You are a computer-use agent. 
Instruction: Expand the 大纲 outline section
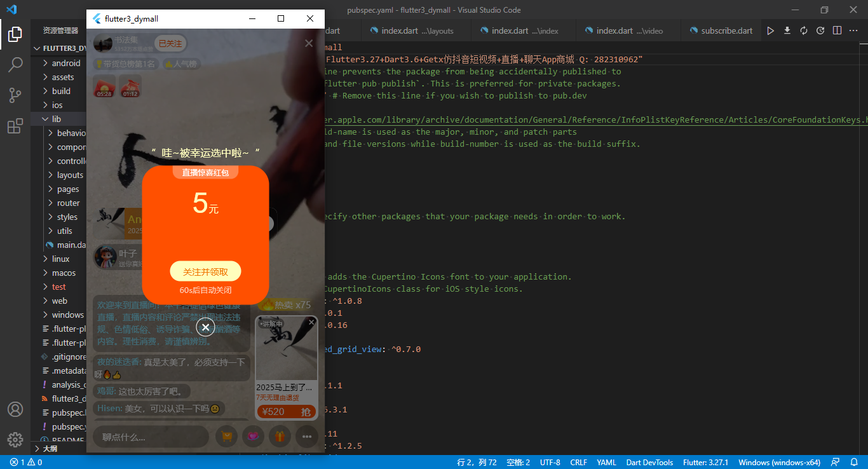pos(58,449)
